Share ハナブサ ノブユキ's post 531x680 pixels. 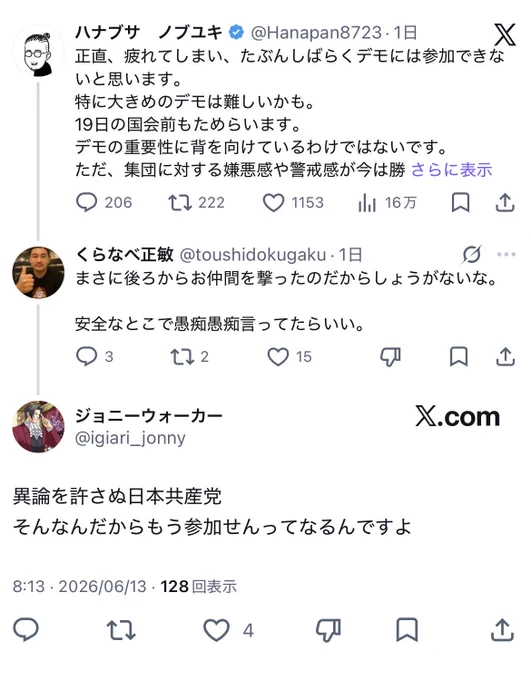pos(505,203)
